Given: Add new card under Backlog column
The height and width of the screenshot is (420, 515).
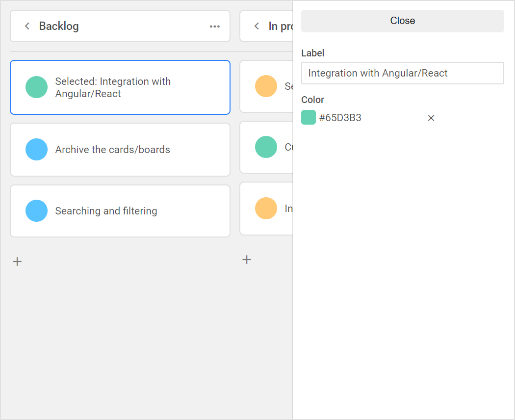Looking at the screenshot, I should (17, 262).
